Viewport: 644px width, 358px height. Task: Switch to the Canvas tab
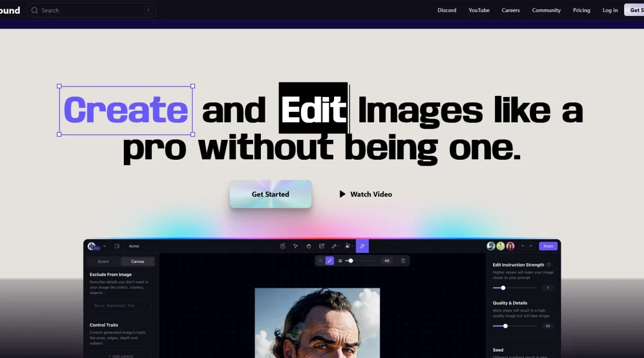[x=138, y=262]
